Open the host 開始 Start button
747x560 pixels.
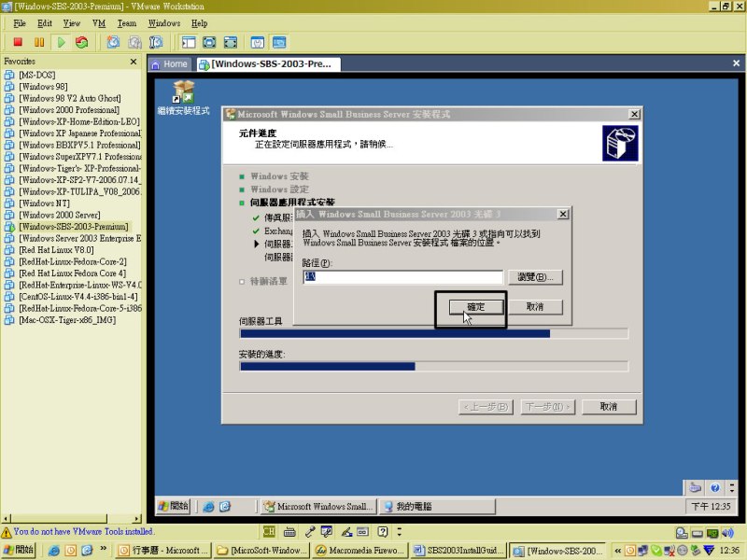pos(18,550)
